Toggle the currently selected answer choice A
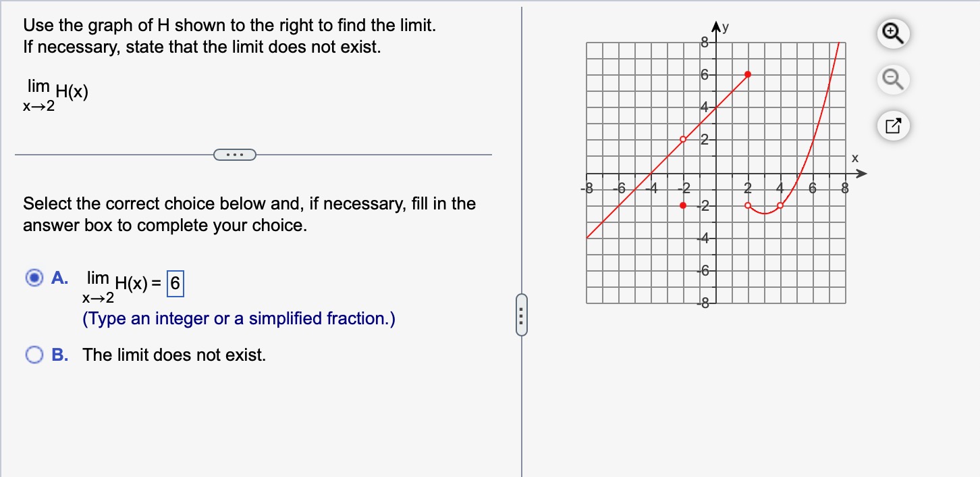The width and height of the screenshot is (980, 477). coord(34,278)
